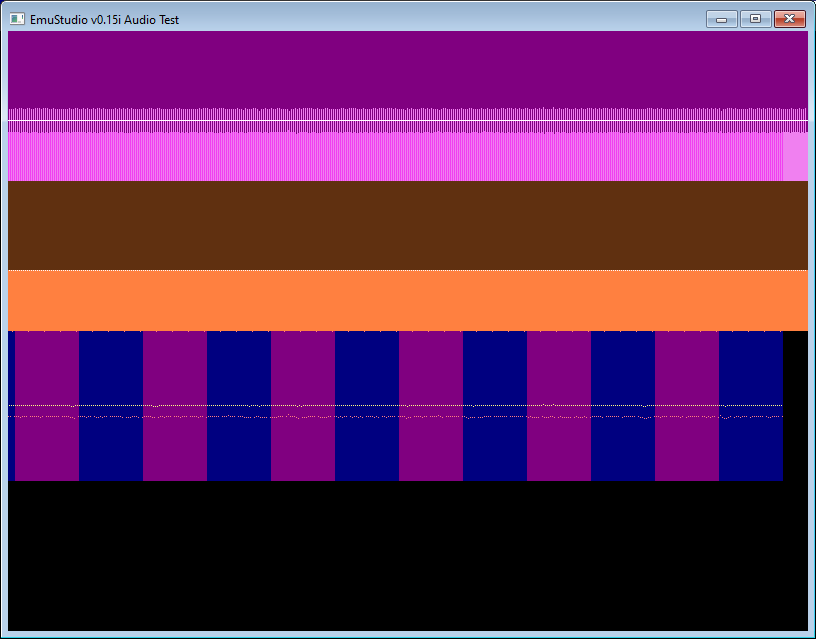The width and height of the screenshot is (816, 639).
Task: Click the pale pink block at magenta band's right end
Action: [x=795, y=158]
